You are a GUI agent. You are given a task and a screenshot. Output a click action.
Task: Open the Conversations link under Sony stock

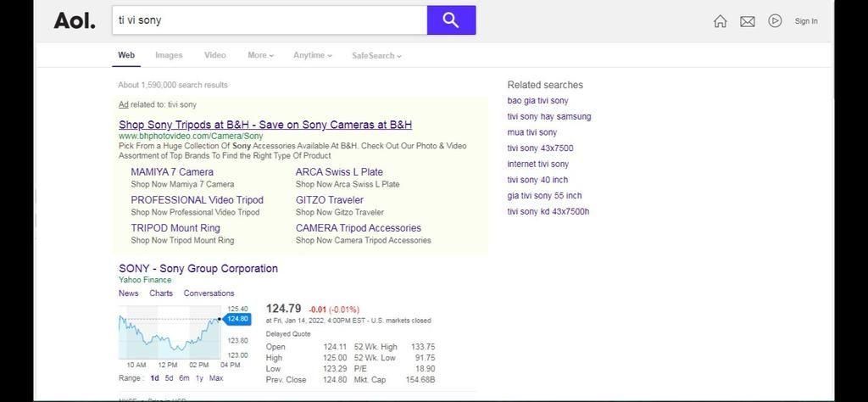[x=209, y=293]
